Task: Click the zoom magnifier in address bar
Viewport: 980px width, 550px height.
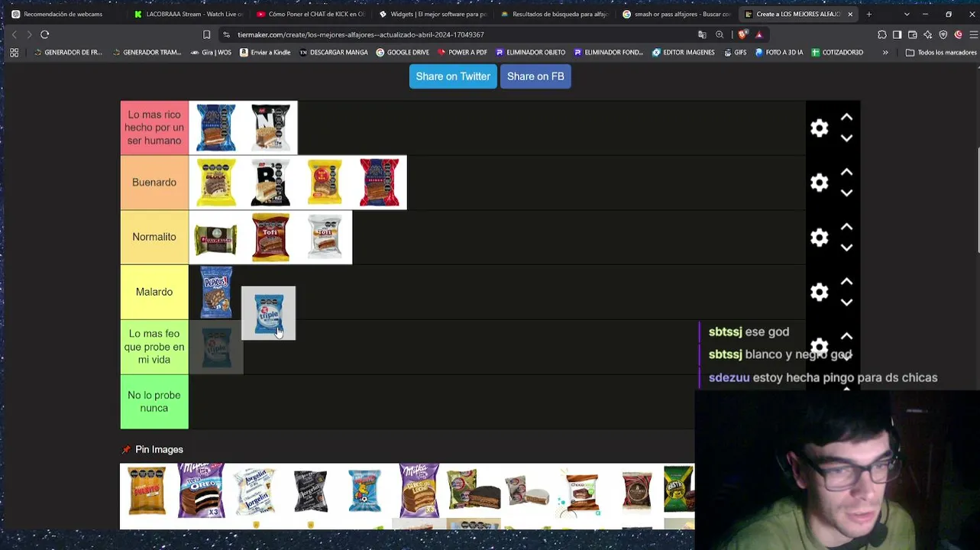Action: [720, 34]
